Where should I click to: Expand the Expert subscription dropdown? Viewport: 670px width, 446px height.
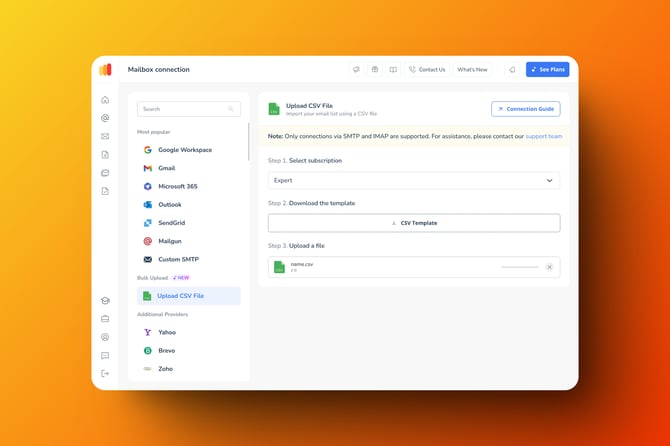coord(413,181)
